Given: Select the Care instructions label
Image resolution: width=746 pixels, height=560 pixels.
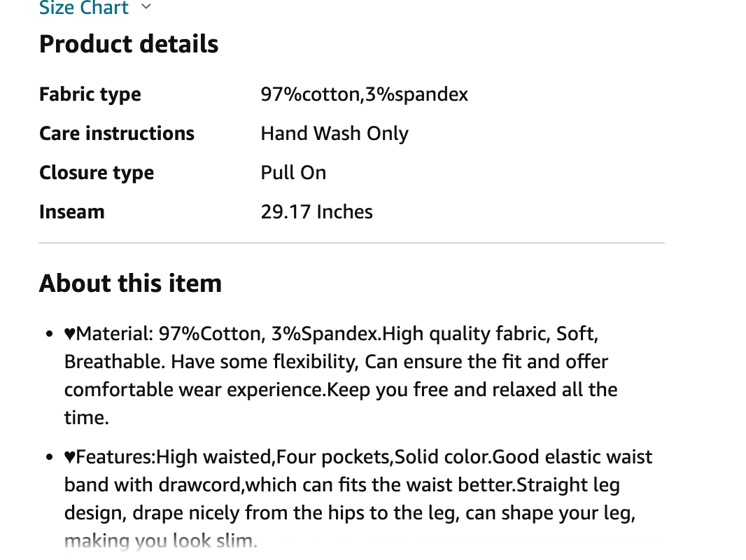Looking at the screenshot, I should (x=117, y=134).
